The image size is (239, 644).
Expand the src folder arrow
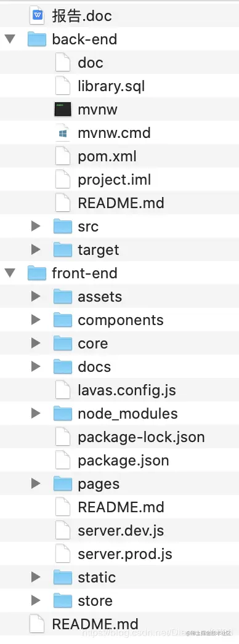point(36,227)
